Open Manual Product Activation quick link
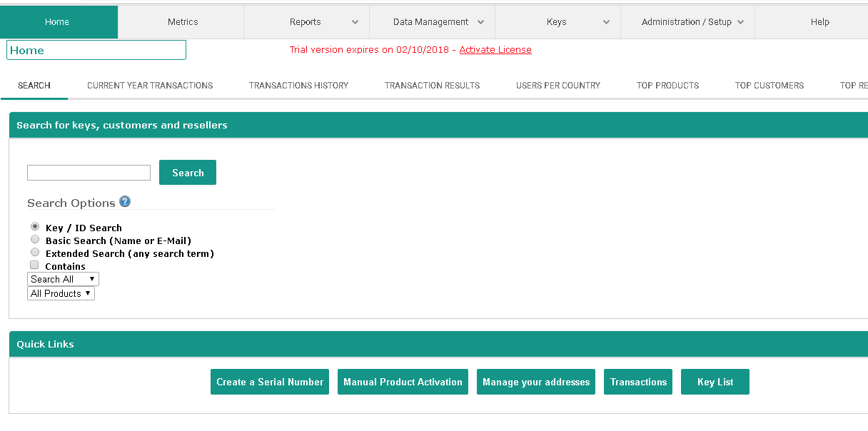The width and height of the screenshot is (868, 431). 403,382
